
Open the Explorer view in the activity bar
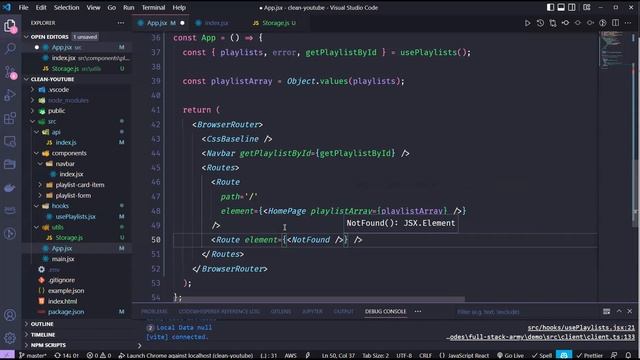pyautogui.click(x=10, y=26)
